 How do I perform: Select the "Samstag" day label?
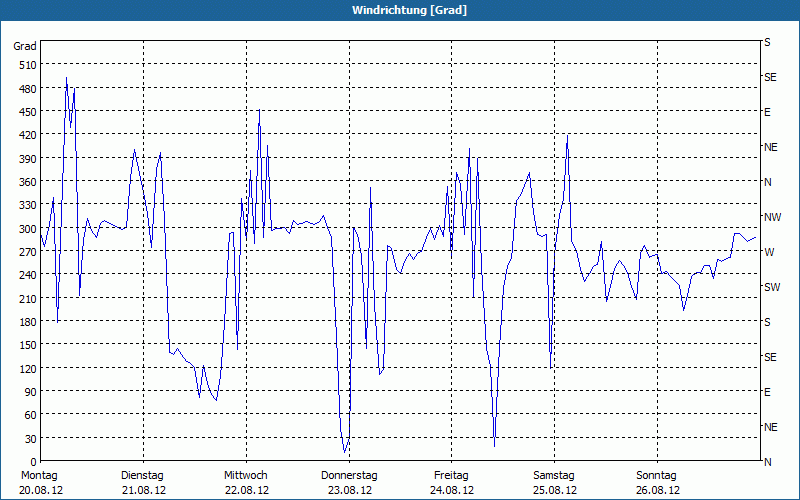click(554, 476)
